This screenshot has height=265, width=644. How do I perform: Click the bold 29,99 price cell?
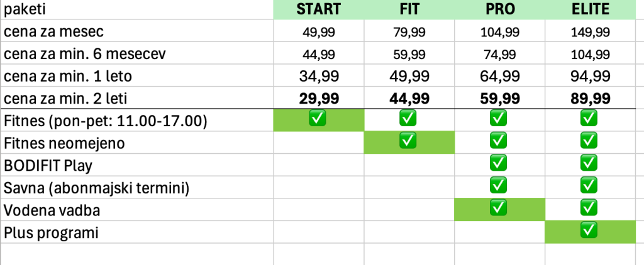(318, 98)
